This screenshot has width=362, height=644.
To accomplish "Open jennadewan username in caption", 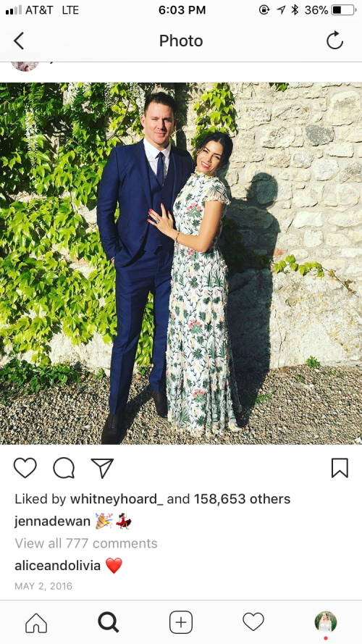I will tap(53, 521).
